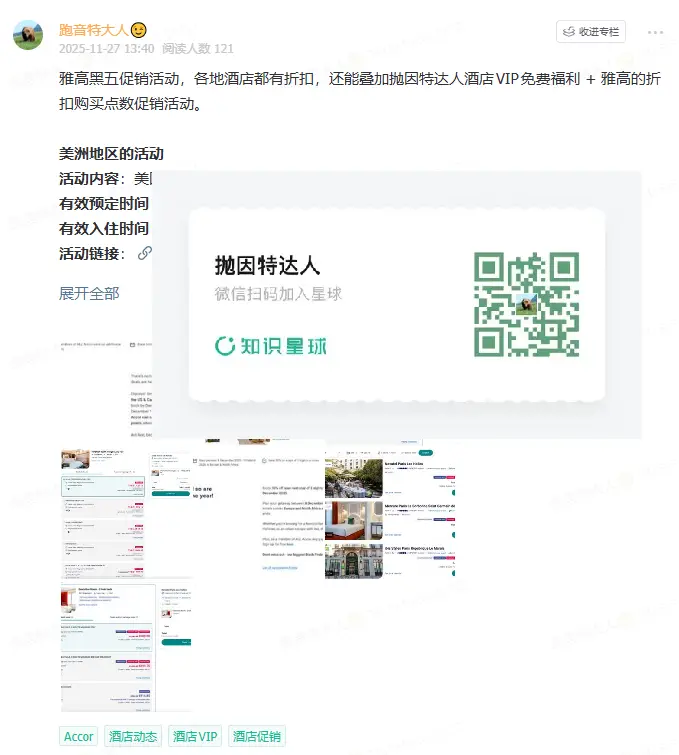Open the Europe promo text thumbnail
Screen dimensions: 679x755
point(258,513)
